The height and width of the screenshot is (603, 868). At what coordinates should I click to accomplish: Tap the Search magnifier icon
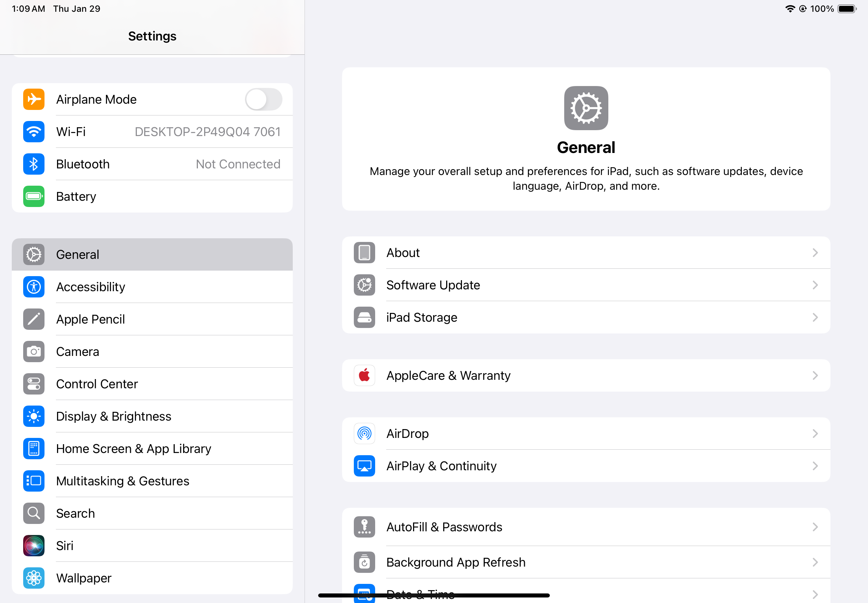pyautogui.click(x=33, y=513)
